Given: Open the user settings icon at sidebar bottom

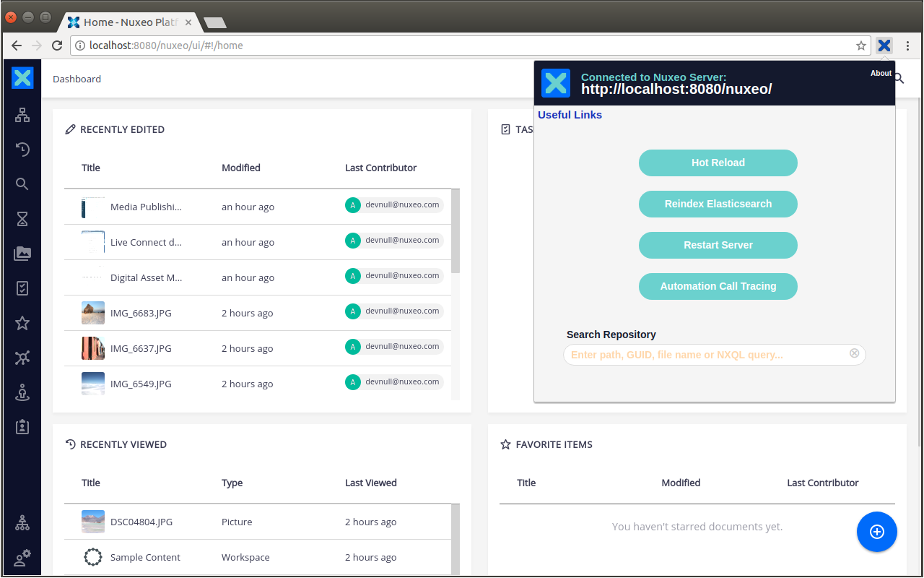Looking at the screenshot, I should (x=22, y=558).
